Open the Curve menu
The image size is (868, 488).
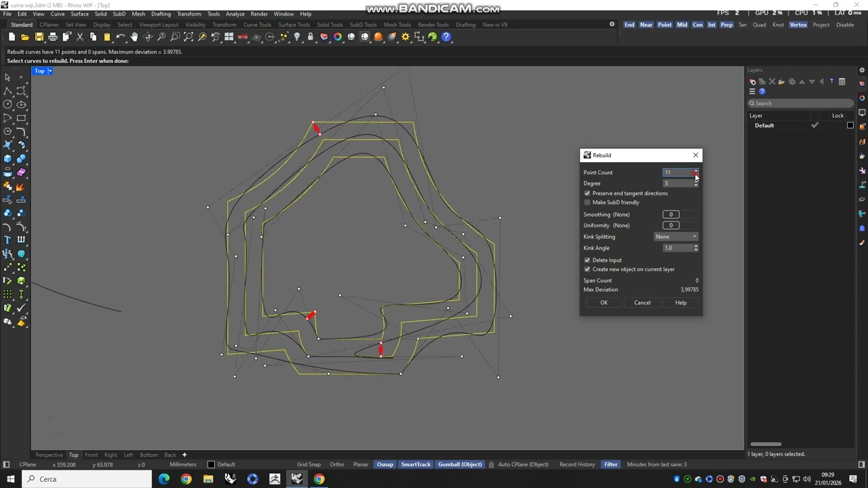(x=58, y=14)
